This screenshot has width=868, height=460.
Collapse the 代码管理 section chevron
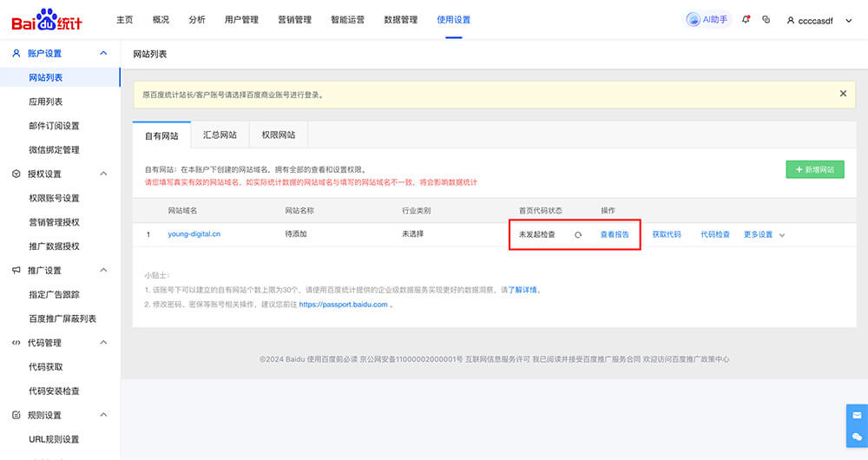(103, 343)
